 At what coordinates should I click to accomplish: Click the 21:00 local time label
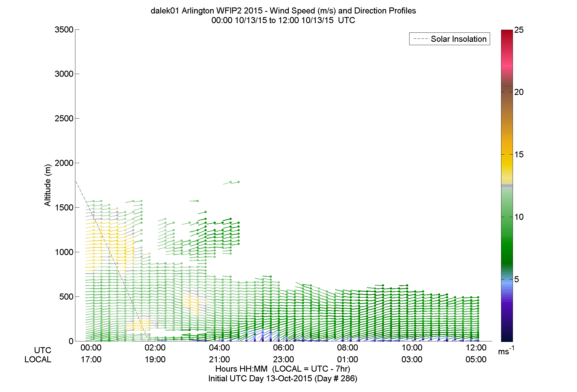point(219,360)
